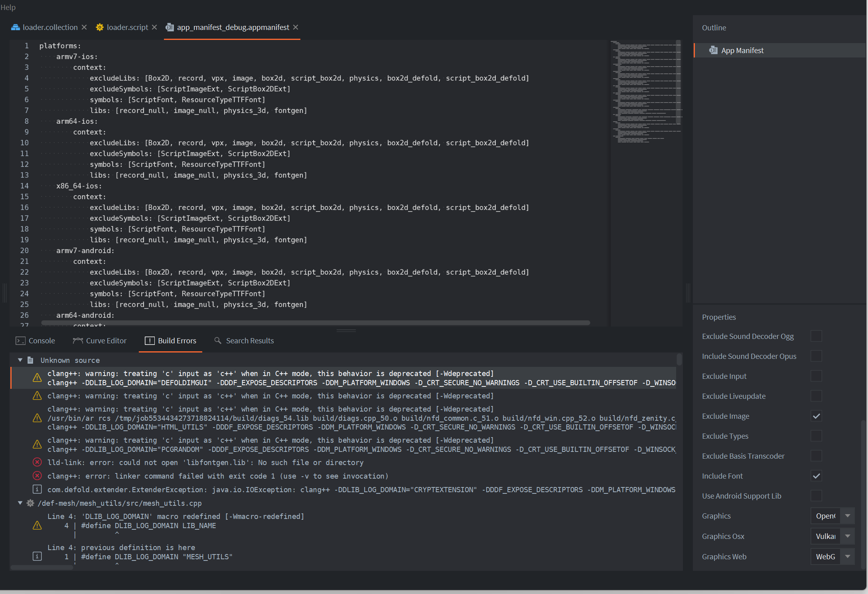The height and width of the screenshot is (594, 868).
Task: Click the Console terminal icon
Action: pyautogui.click(x=20, y=341)
